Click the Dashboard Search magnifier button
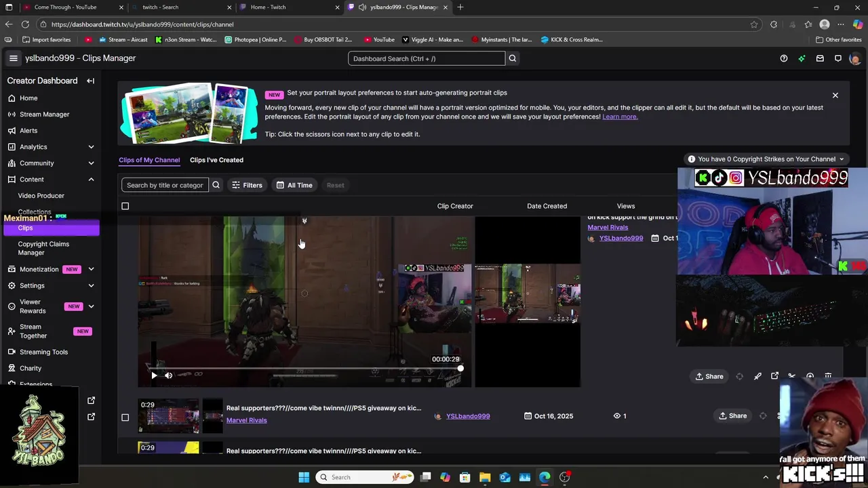 tap(513, 58)
